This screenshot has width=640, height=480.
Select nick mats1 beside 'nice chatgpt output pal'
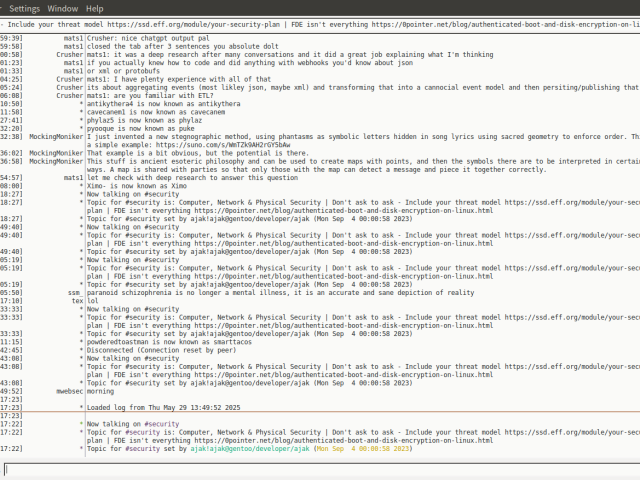pos(73,36)
